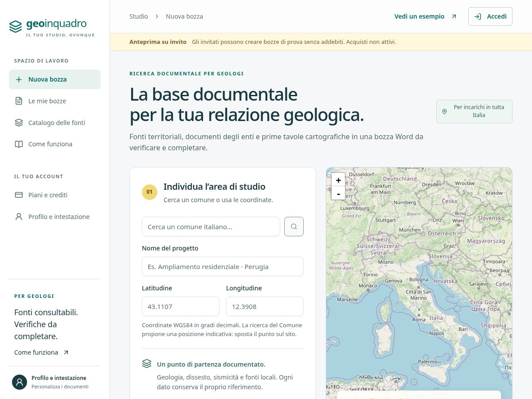Screen dimensions: 532x399
Task: Click the geoinquadro logo icon
Action: pos(16,27)
